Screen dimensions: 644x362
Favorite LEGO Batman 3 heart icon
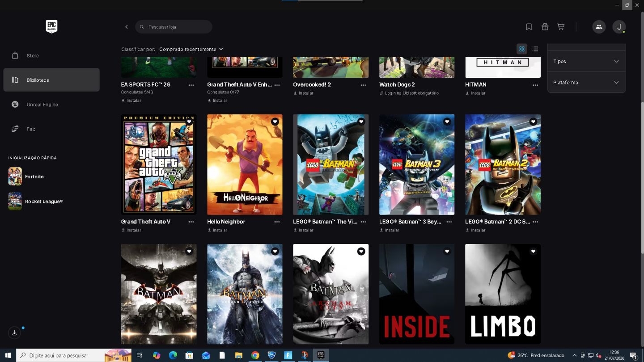(x=447, y=122)
